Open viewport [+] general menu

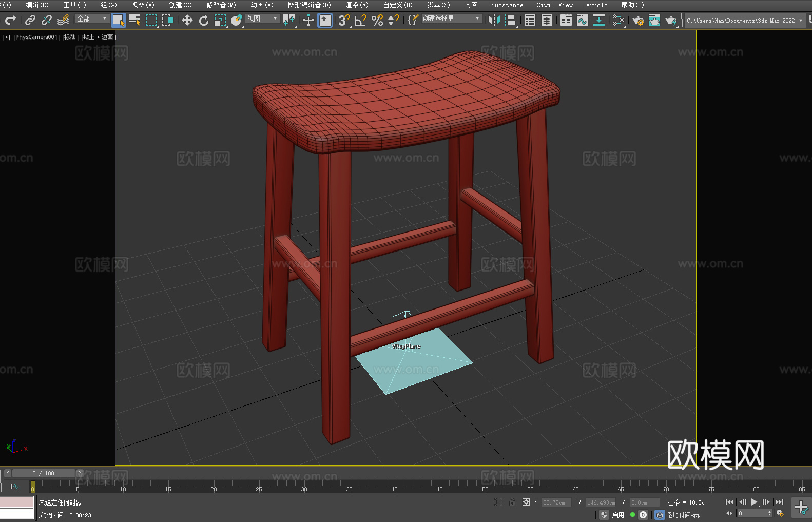tap(6, 37)
